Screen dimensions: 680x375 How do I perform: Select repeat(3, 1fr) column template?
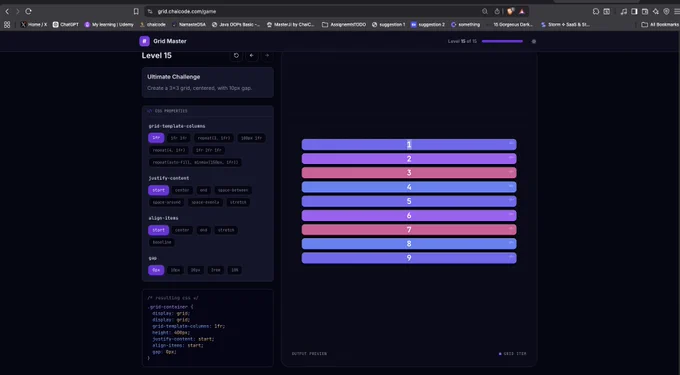click(x=214, y=138)
